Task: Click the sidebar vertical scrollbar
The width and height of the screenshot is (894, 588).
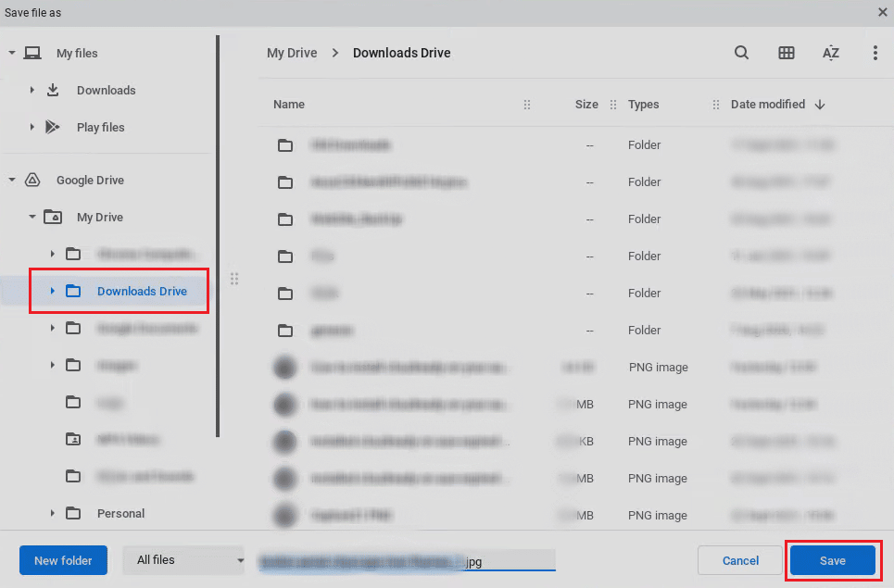Action: [218, 236]
